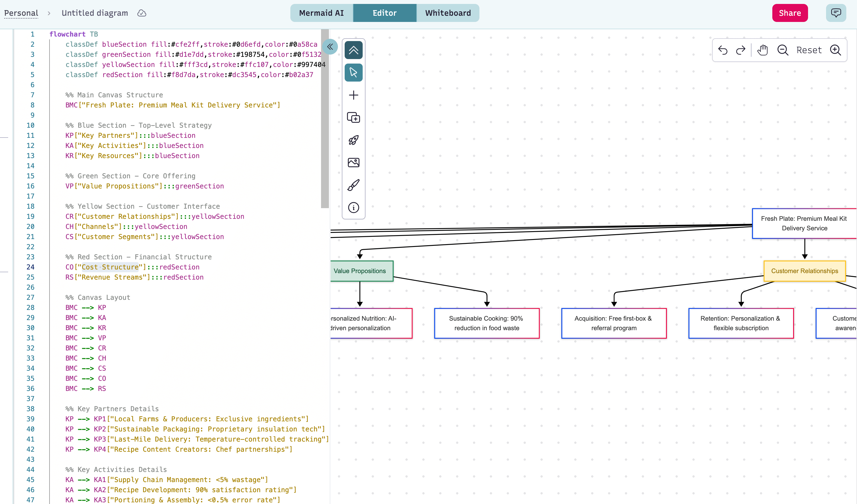Open the info icon

pyautogui.click(x=353, y=208)
